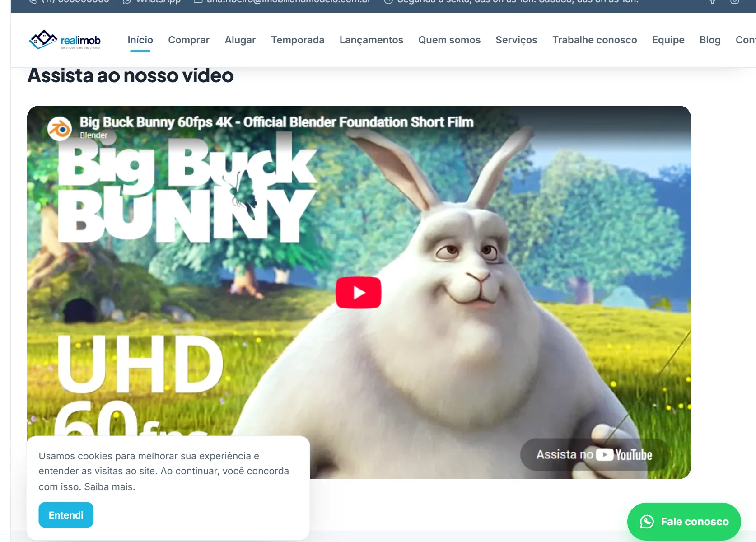Open the Início menu item

point(140,40)
